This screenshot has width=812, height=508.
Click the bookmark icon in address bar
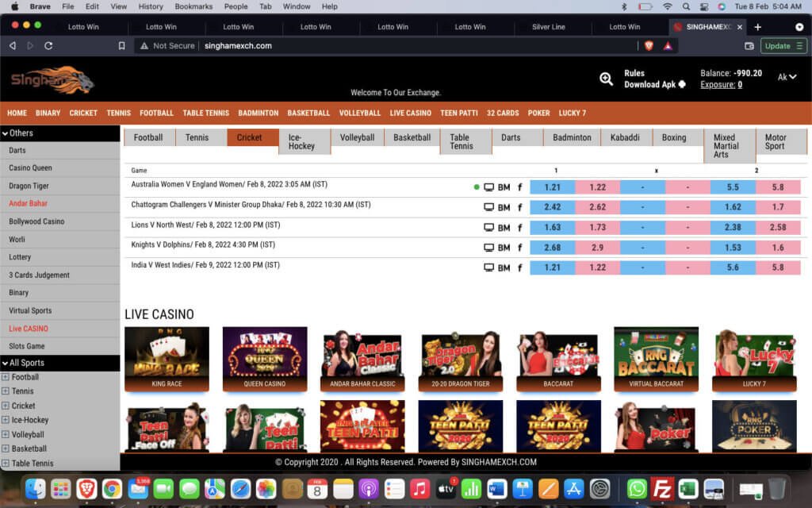tap(121, 46)
